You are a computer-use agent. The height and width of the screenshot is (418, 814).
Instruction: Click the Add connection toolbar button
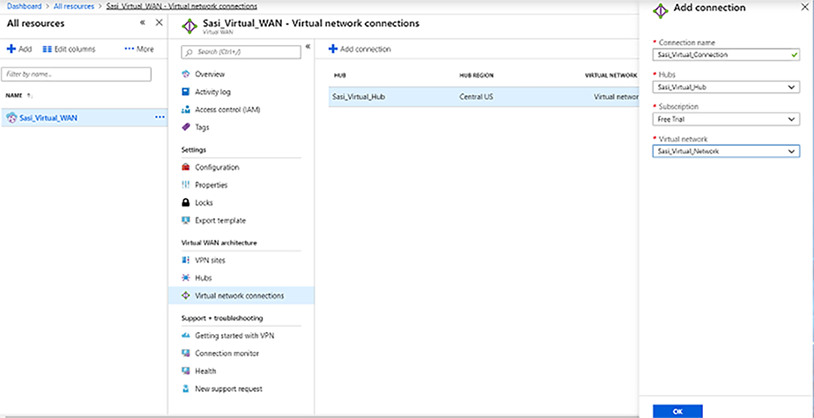360,49
